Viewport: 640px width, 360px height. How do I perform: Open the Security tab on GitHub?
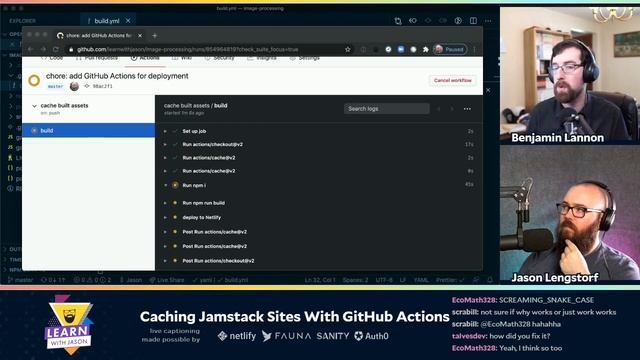point(220,58)
